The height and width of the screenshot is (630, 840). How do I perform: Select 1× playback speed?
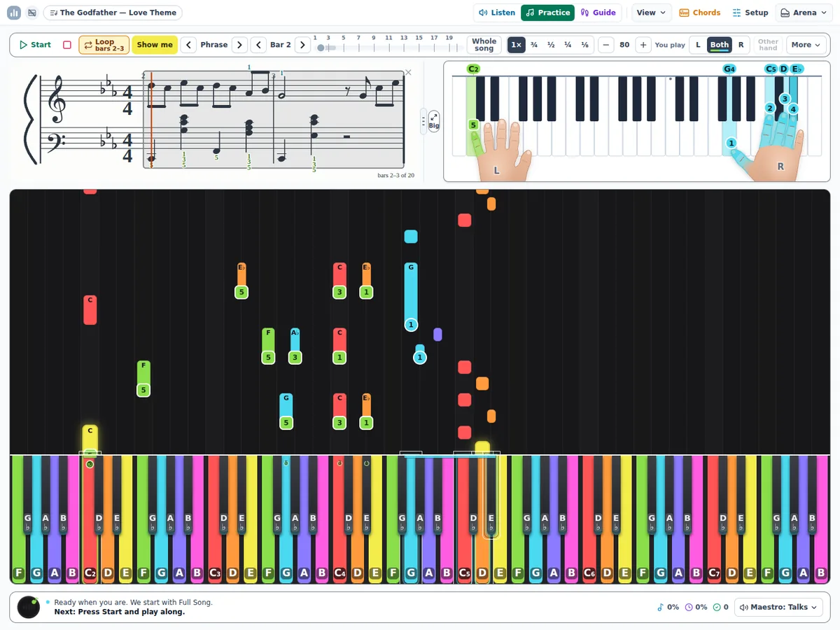click(516, 45)
